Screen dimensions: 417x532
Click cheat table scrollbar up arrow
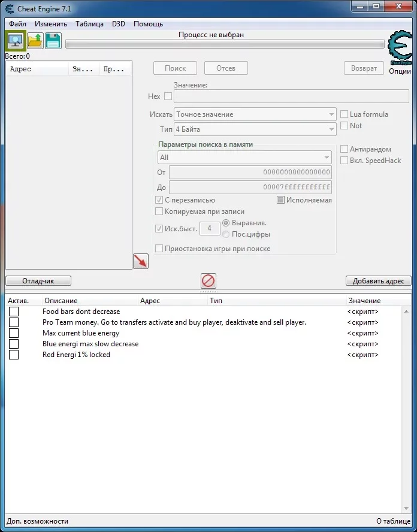(406, 312)
